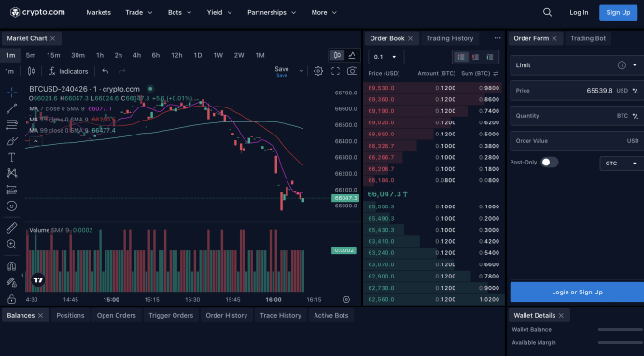Image resolution: width=644 pixels, height=356 pixels.
Task: Open the Order History tab
Action: [x=226, y=315]
